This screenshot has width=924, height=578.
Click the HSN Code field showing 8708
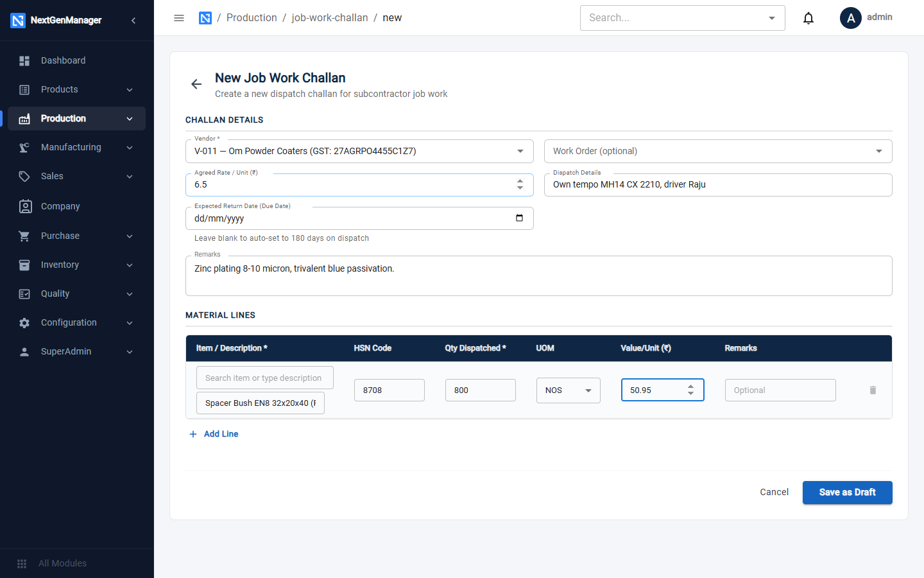tap(389, 390)
